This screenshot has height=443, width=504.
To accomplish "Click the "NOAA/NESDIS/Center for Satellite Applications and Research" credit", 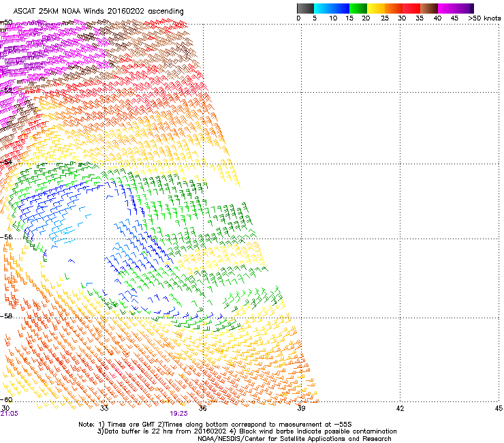I will click(x=294, y=439).
